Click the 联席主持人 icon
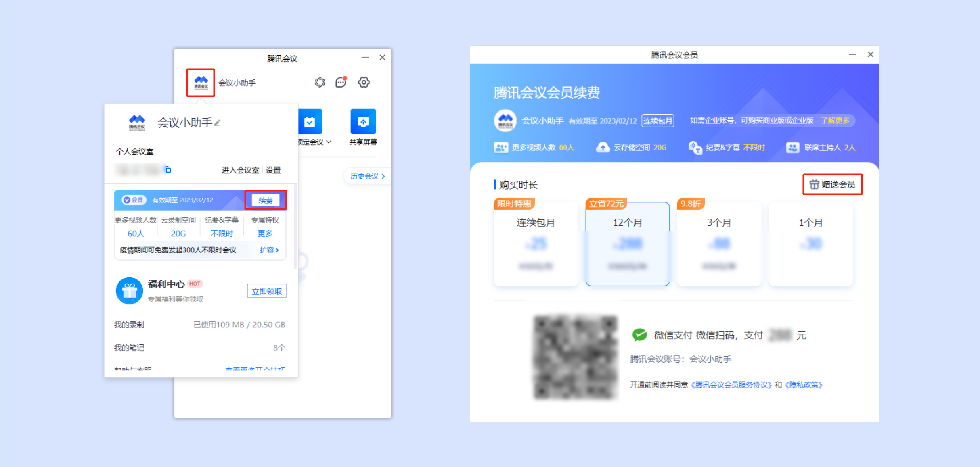The height and width of the screenshot is (467, 980). pos(793,148)
